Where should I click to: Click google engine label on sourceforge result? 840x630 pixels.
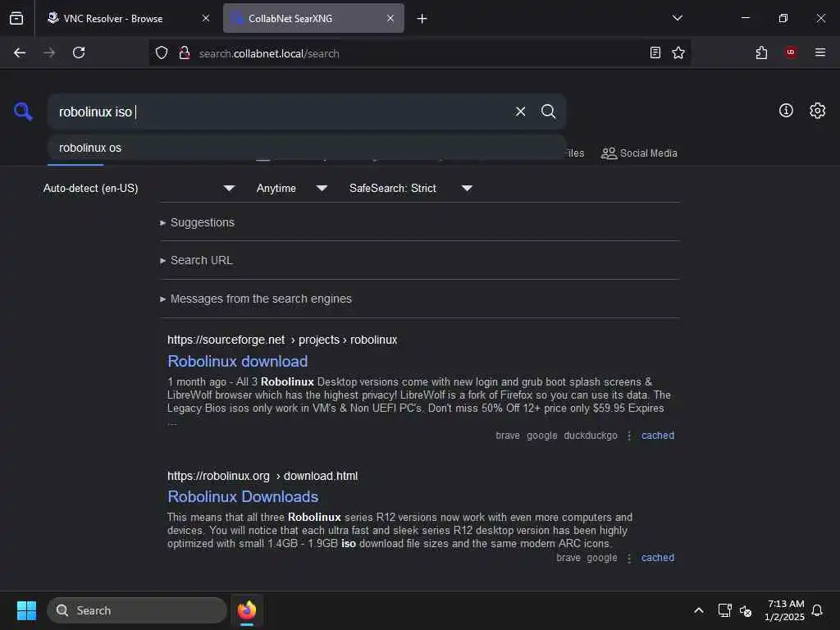pos(541,436)
